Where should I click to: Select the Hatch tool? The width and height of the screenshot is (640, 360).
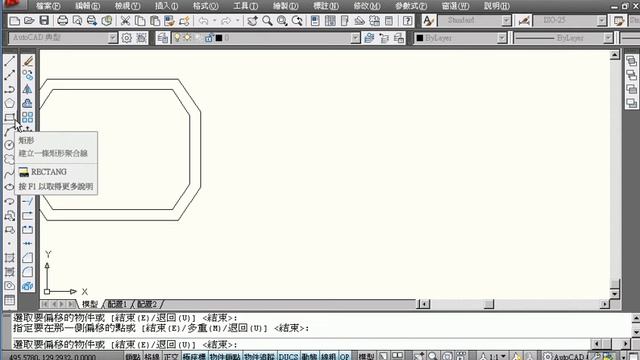[9, 258]
